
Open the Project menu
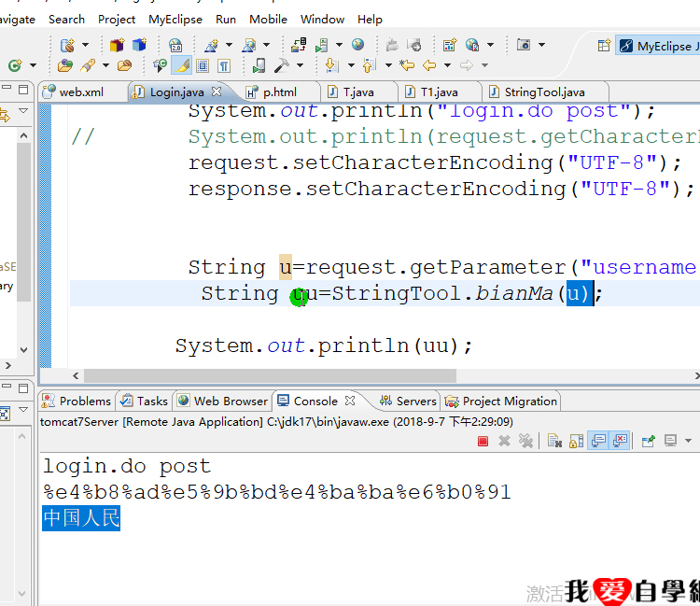117,20
